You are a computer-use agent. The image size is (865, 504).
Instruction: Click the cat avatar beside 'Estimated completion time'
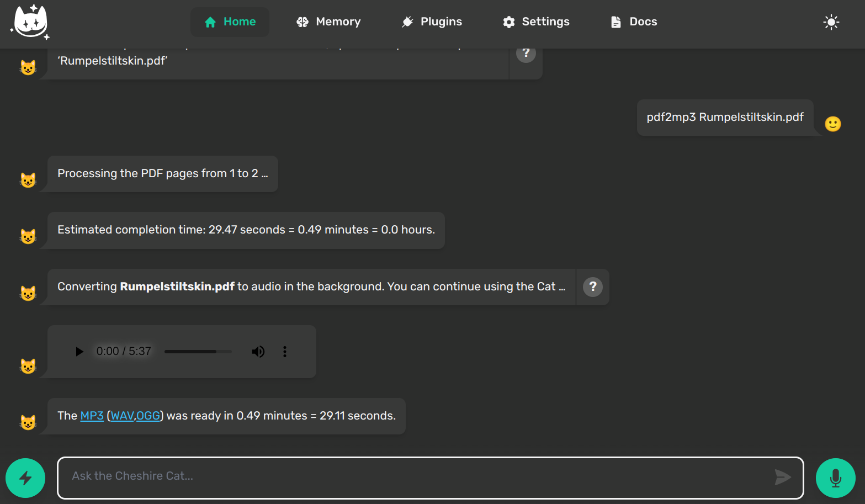28,236
